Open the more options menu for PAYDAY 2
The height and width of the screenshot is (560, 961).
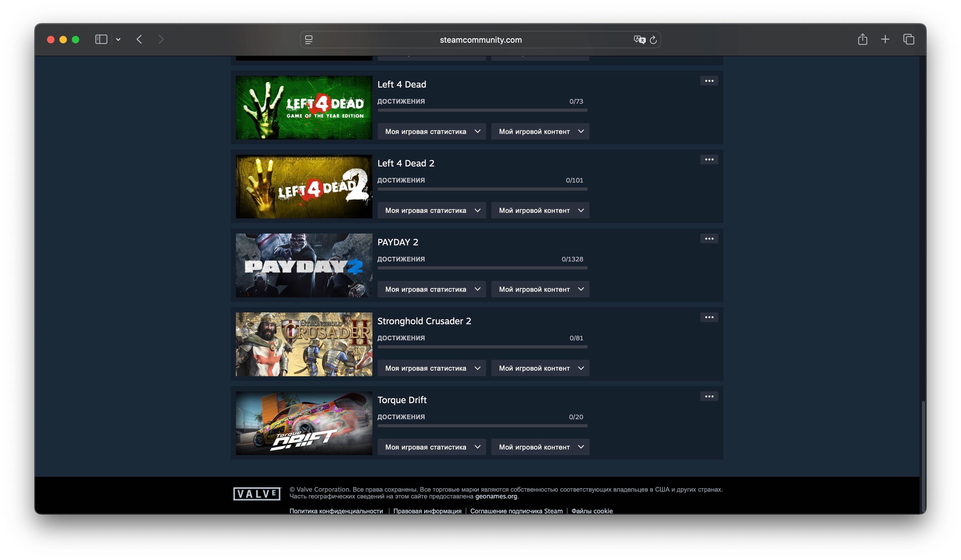(709, 239)
